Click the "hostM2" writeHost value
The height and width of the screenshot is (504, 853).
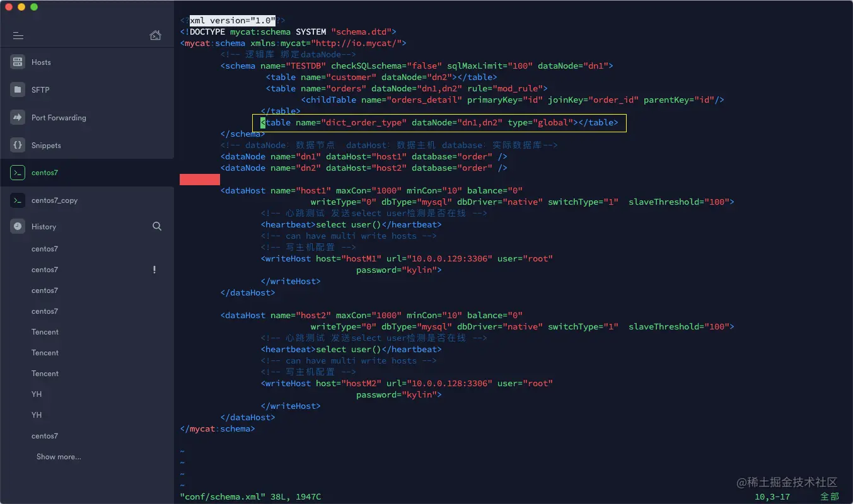[x=361, y=383]
